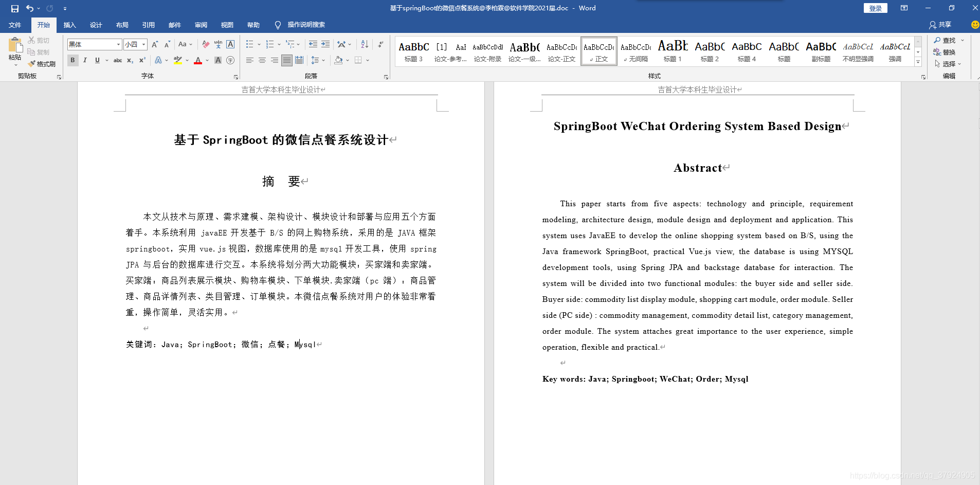This screenshot has height=485, width=980.
Task: Apply the 标题 1 heading style
Action: pos(673,51)
